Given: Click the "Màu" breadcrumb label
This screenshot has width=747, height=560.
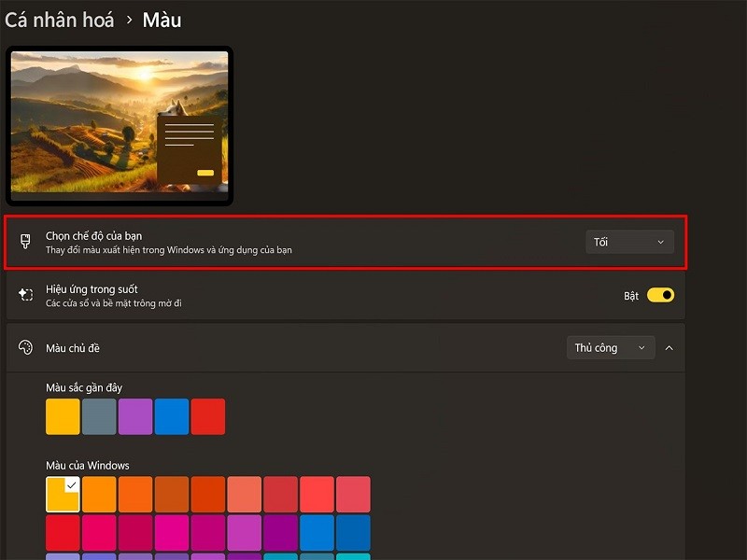Looking at the screenshot, I should point(162,20).
